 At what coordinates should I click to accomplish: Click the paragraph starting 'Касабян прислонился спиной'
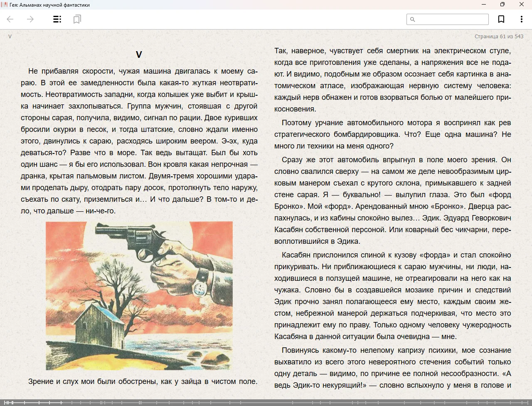coord(393,296)
